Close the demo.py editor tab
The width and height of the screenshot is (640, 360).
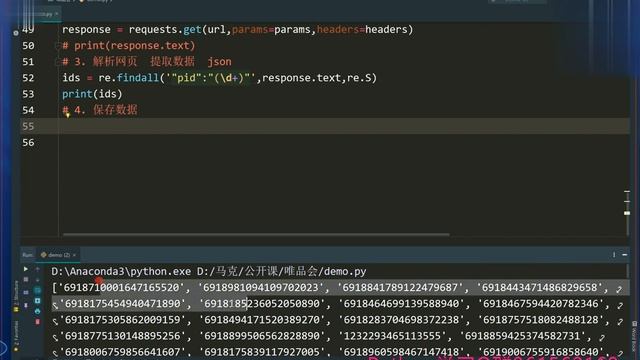coord(57,14)
